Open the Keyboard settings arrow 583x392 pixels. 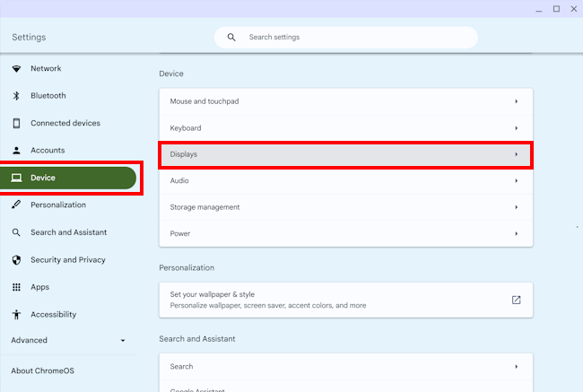[516, 128]
